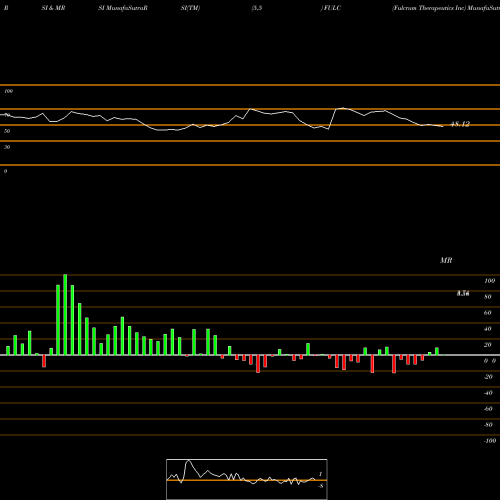Viewport: 500px width, 500px height.
Task: Click the -40 label on the MR axis
Action: [x=488, y=393]
